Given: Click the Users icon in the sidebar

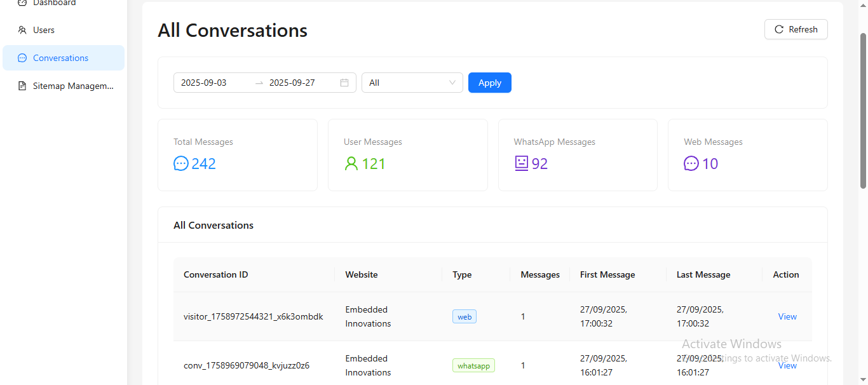Looking at the screenshot, I should (22, 30).
